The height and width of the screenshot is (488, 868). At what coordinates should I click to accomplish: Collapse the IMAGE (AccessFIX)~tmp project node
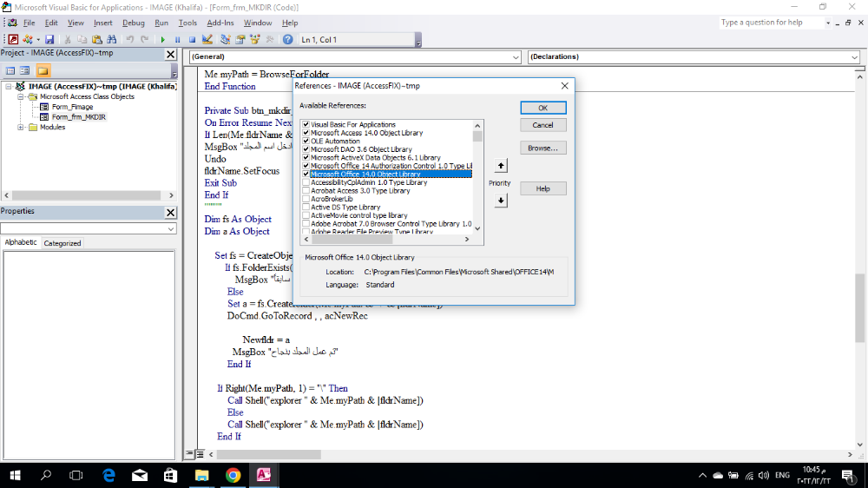coord(9,87)
